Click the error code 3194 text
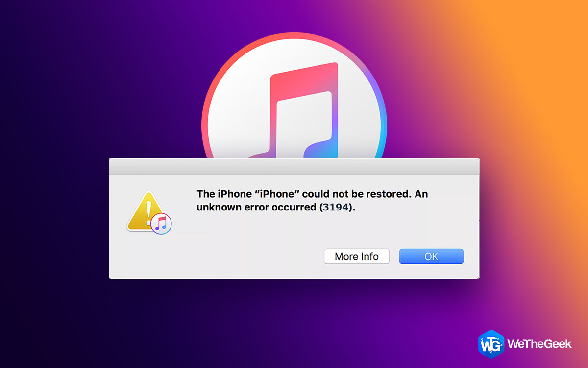The height and width of the screenshot is (368, 588). pyautogui.click(x=336, y=207)
